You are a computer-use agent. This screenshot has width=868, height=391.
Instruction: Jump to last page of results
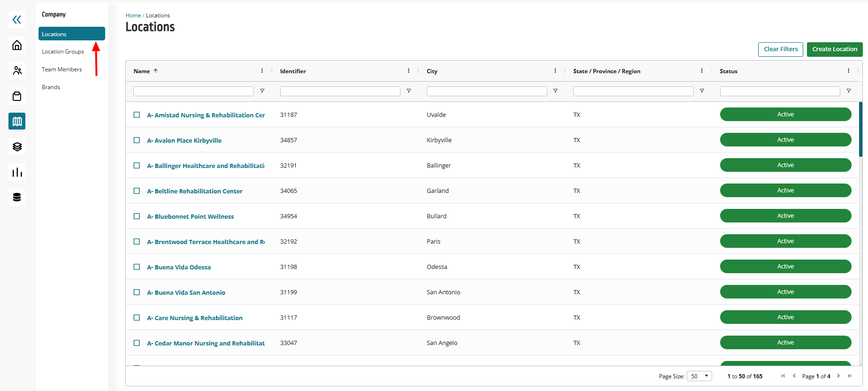849,376
